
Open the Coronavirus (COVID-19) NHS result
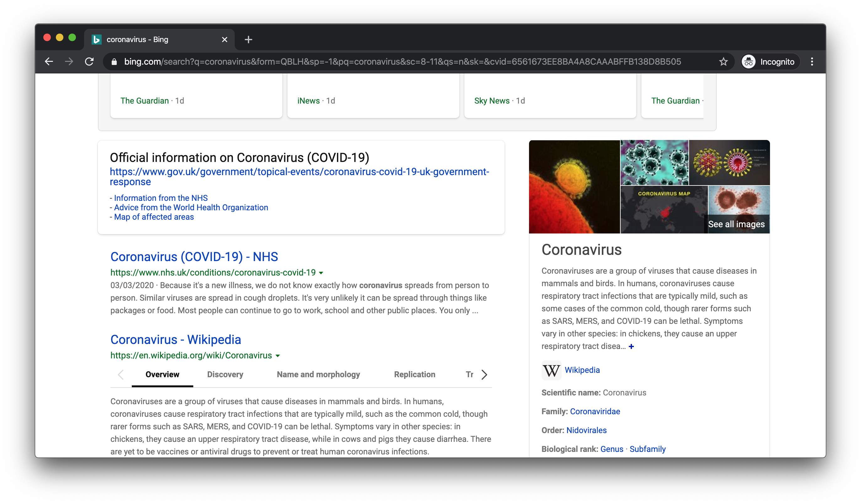[x=194, y=257]
